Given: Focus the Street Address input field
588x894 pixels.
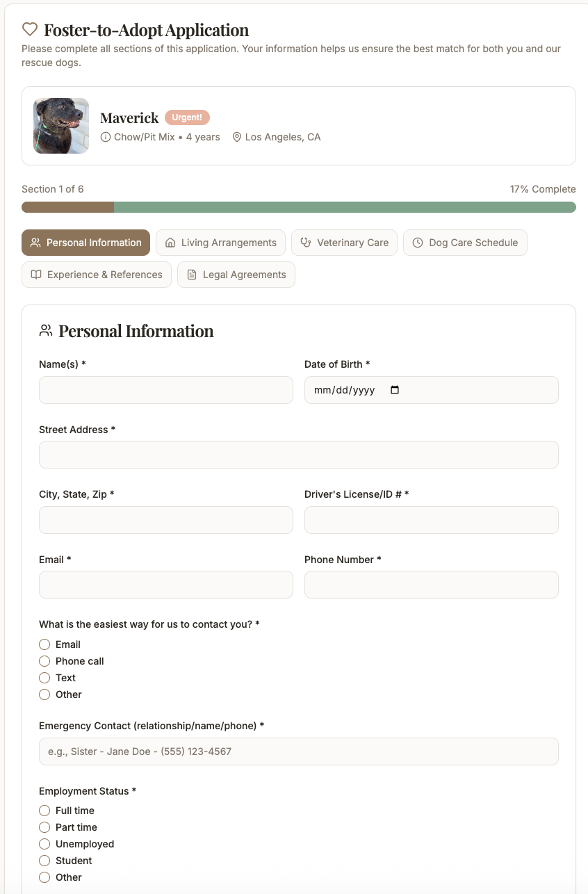Looking at the screenshot, I should tap(299, 455).
